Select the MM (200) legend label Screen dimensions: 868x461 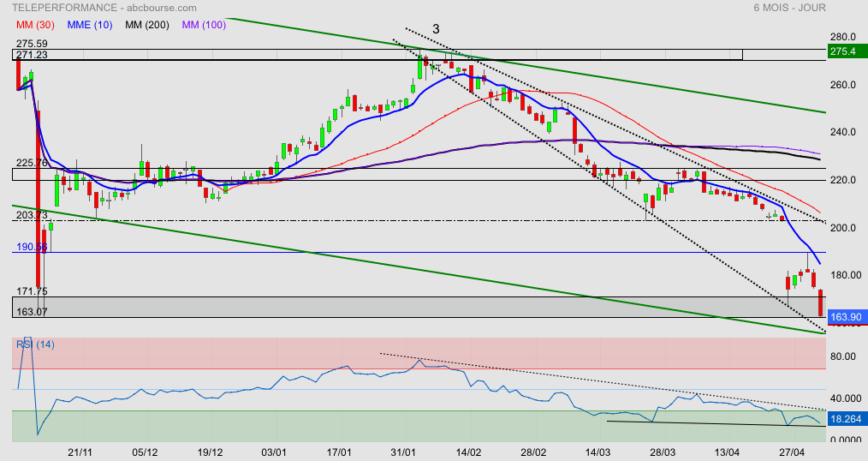(146, 25)
